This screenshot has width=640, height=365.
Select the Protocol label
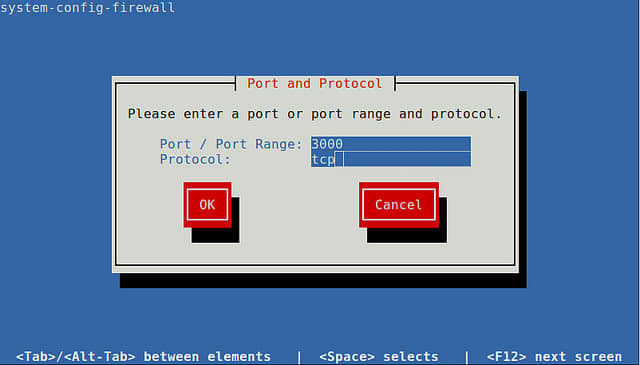pyautogui.click(x=195, y=159)
